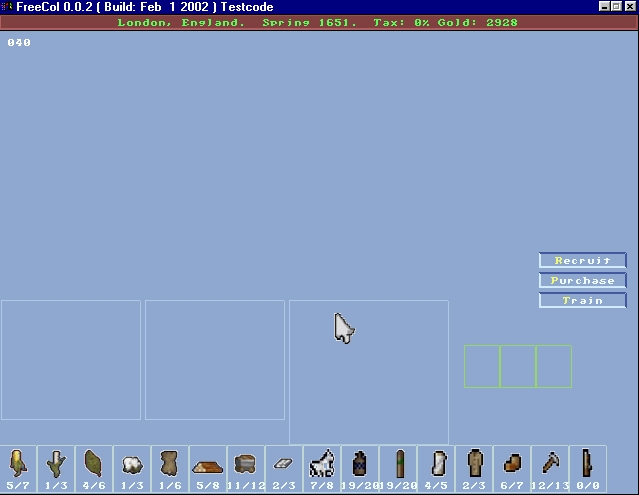639x495 pixels.
Task: Close the FreeCol window
Action: (x=630, y=6)
